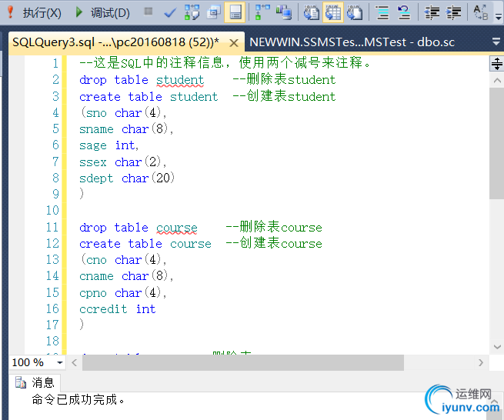Open the active documents list dropdown

click(x=496, y=42)
